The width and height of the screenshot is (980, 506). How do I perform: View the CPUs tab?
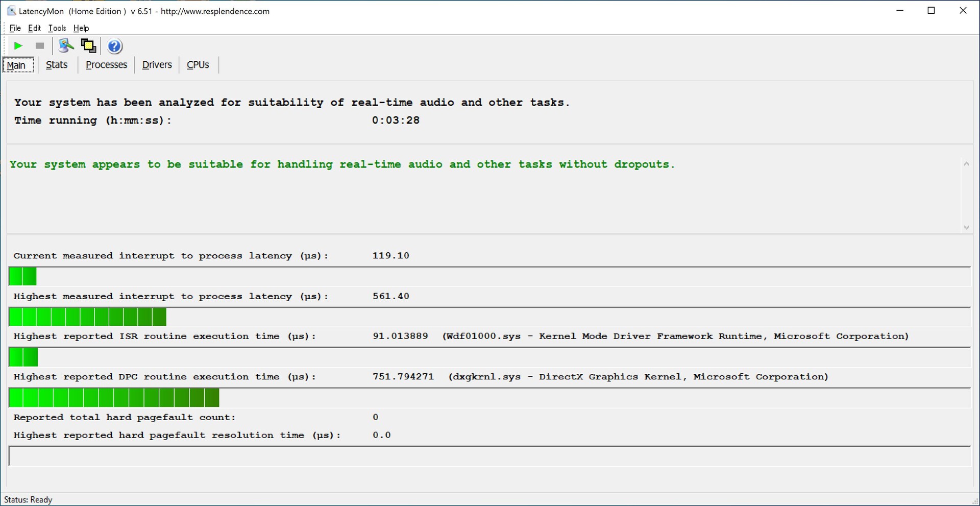click(x=198, y=65)
